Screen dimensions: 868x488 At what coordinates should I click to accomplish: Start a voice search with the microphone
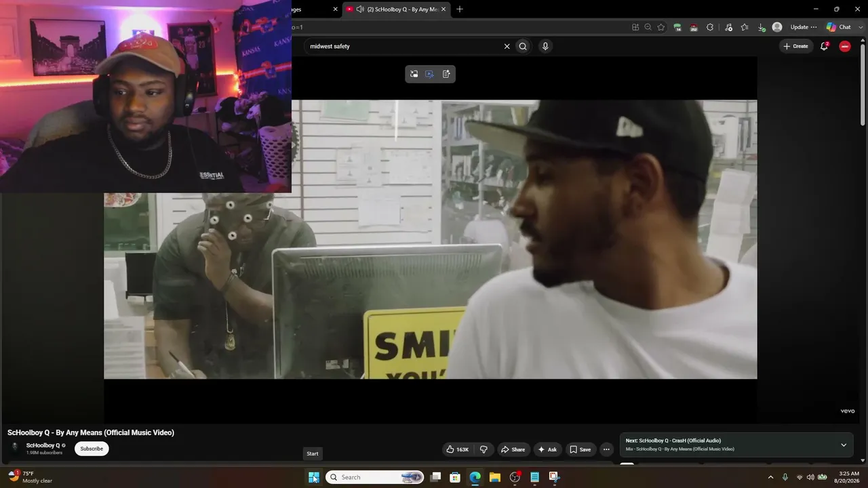click(x=545, y=46)
